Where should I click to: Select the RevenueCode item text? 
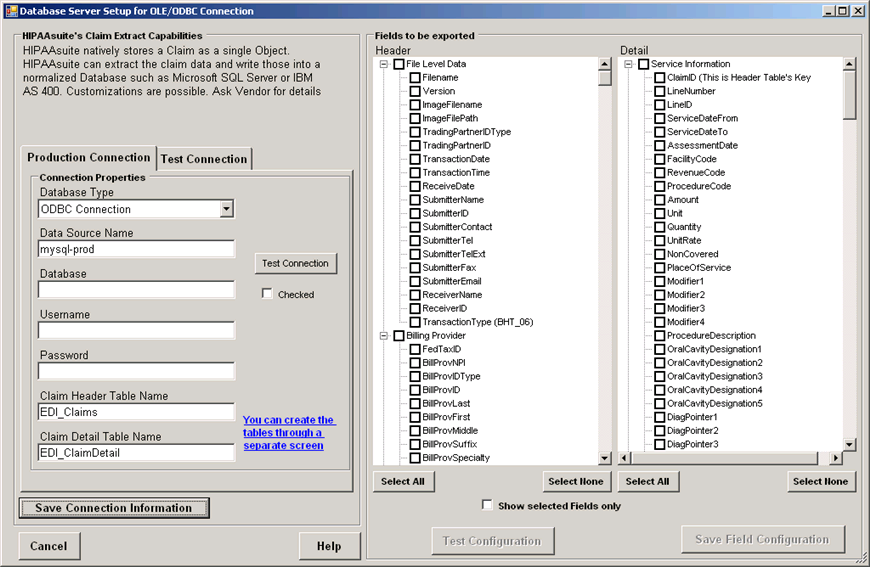(x=696, y=173)
